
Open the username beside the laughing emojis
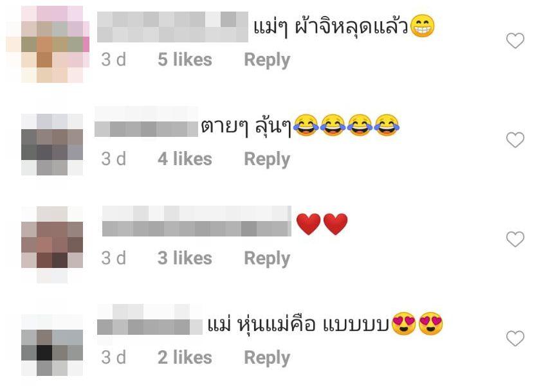pyautogui.click(x=146, y=121)
